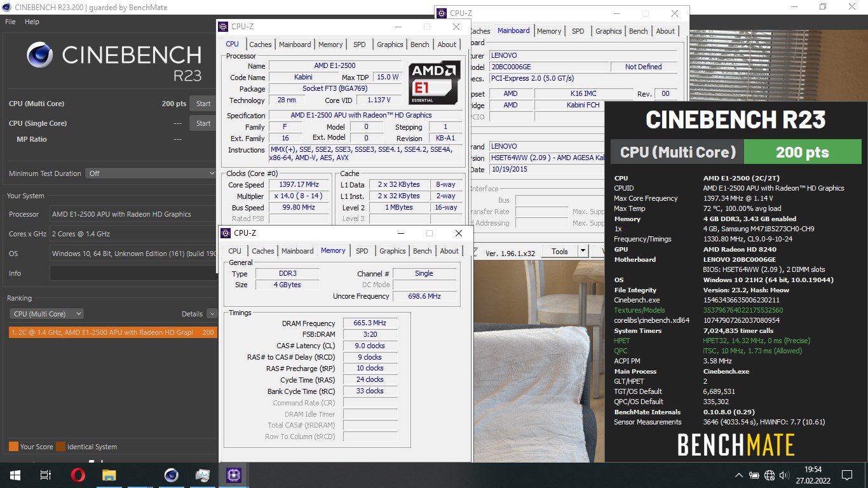Click the Uncore Frequency value 698.6 MHz

click(x=424, y=296)
